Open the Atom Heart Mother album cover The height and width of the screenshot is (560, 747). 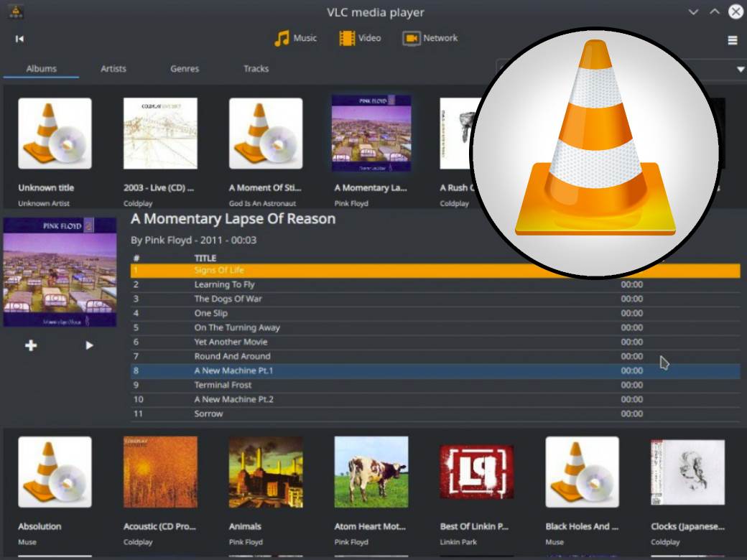[x=371, y=472]
